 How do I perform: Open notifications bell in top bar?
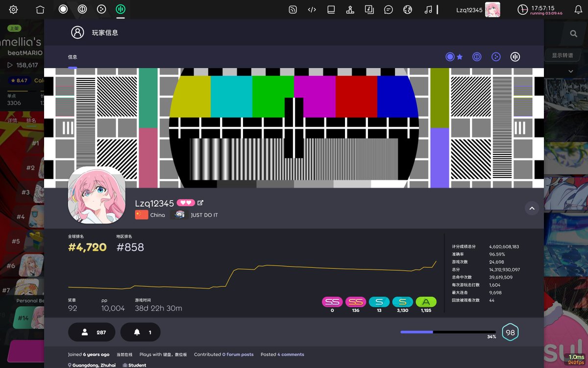coord(578,9)
